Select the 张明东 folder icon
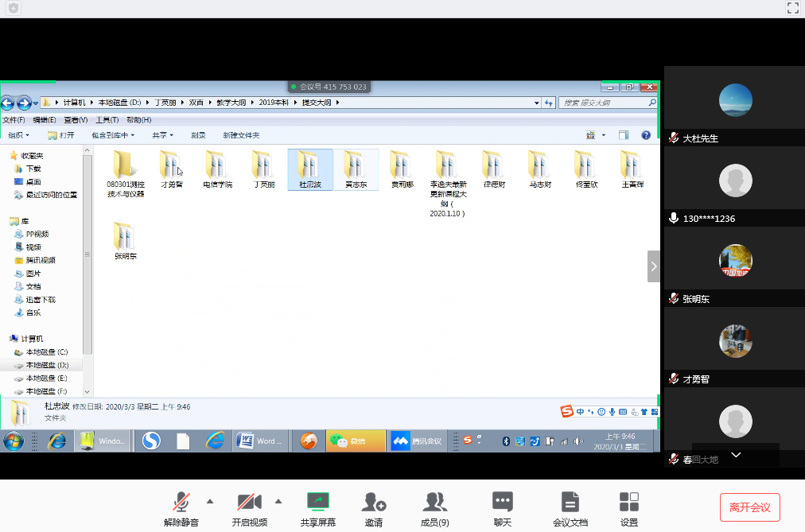 (124, 235)
